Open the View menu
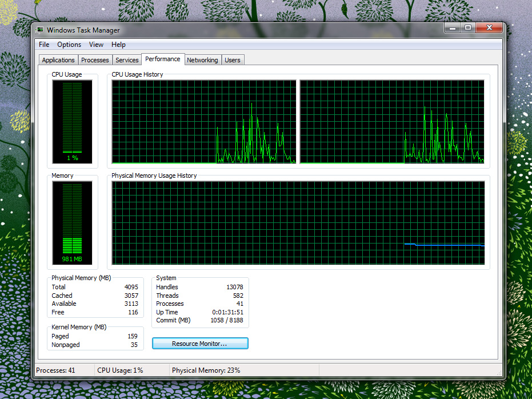 coord(96,45)
